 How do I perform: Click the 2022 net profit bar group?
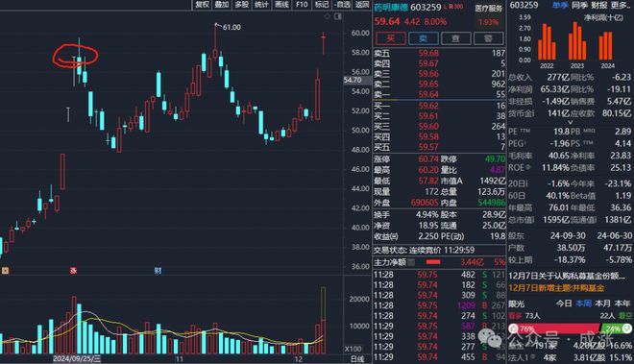click(x=547, y=41)
